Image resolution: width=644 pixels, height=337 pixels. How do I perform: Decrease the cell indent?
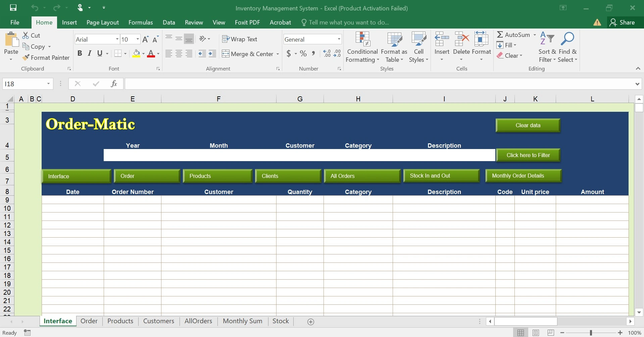202,54
